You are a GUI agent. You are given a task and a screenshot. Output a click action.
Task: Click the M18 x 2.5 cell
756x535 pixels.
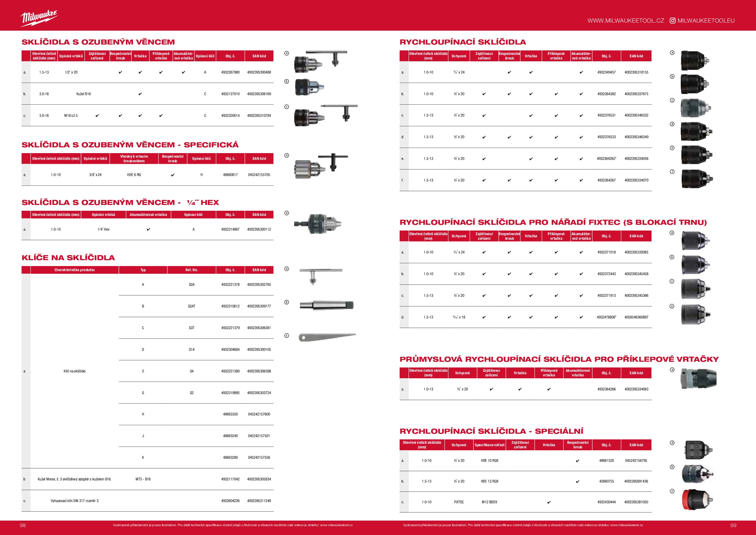coord(71,116)
